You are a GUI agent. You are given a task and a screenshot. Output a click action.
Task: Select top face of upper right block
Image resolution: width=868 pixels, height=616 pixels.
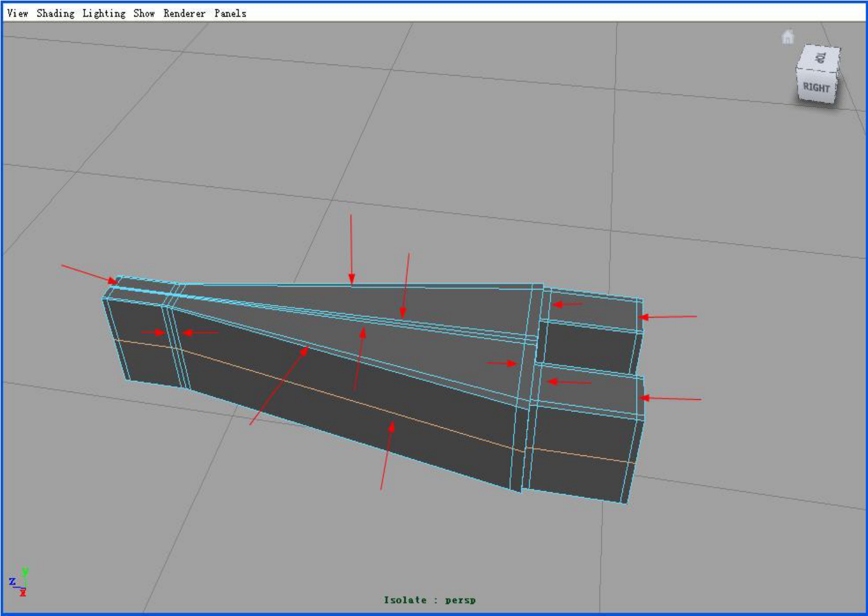(592, 308)
